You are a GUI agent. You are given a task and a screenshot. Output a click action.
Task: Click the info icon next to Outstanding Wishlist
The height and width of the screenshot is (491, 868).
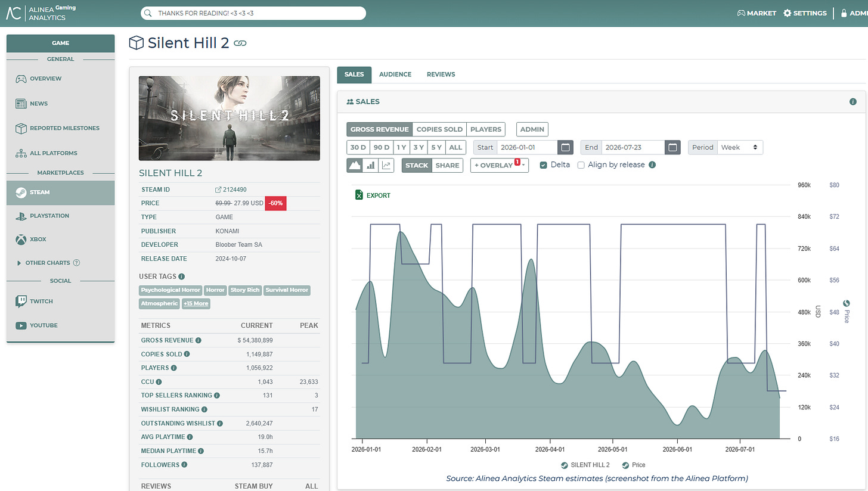219,424
